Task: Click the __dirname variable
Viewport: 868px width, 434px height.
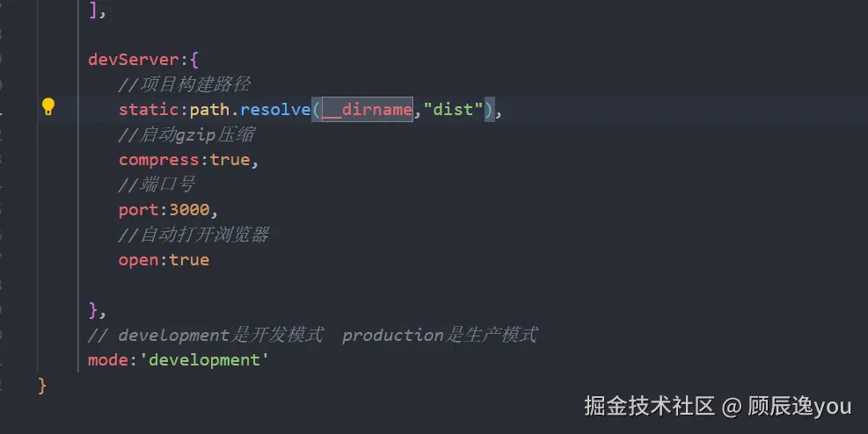Action: click(367, 110)
